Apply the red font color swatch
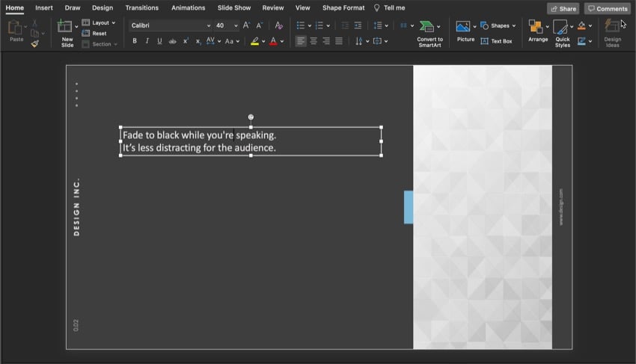This screenshot has height=364, width=636. [x=272, y=41]
